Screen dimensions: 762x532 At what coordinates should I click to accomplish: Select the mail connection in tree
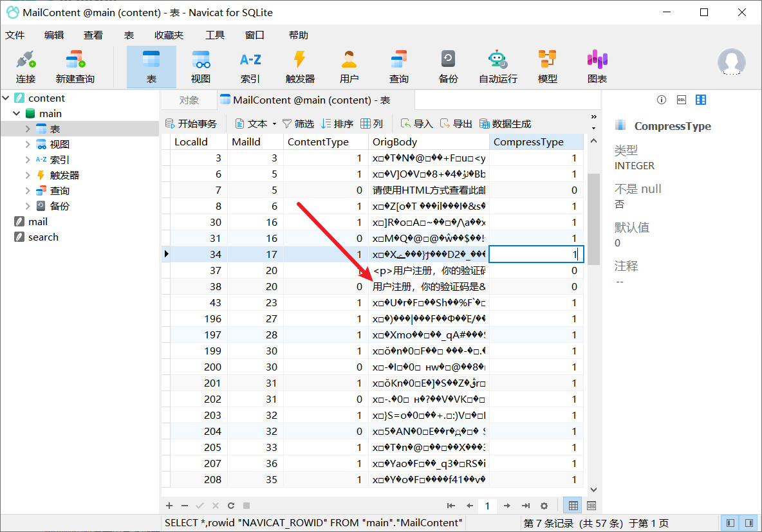pos(37,221)
